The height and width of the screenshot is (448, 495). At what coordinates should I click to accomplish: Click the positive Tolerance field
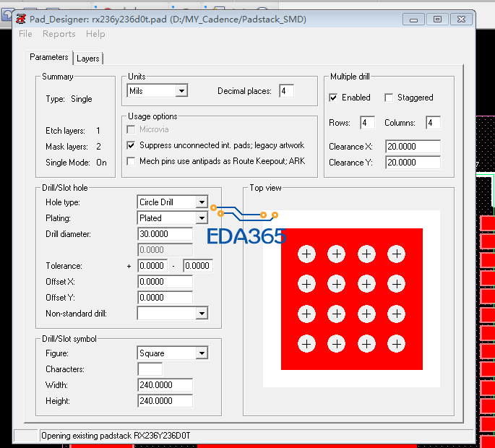click(152, 266)
